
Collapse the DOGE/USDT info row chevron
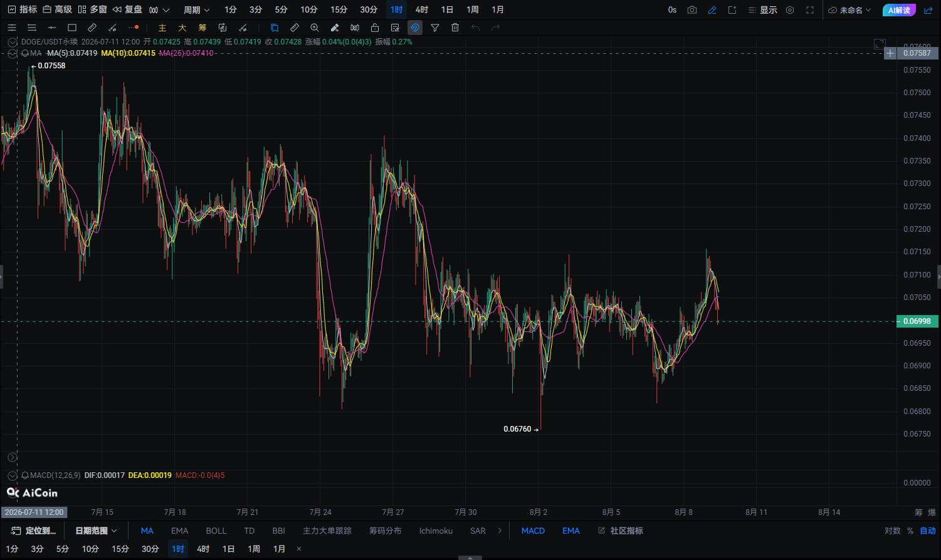(12, 42)
